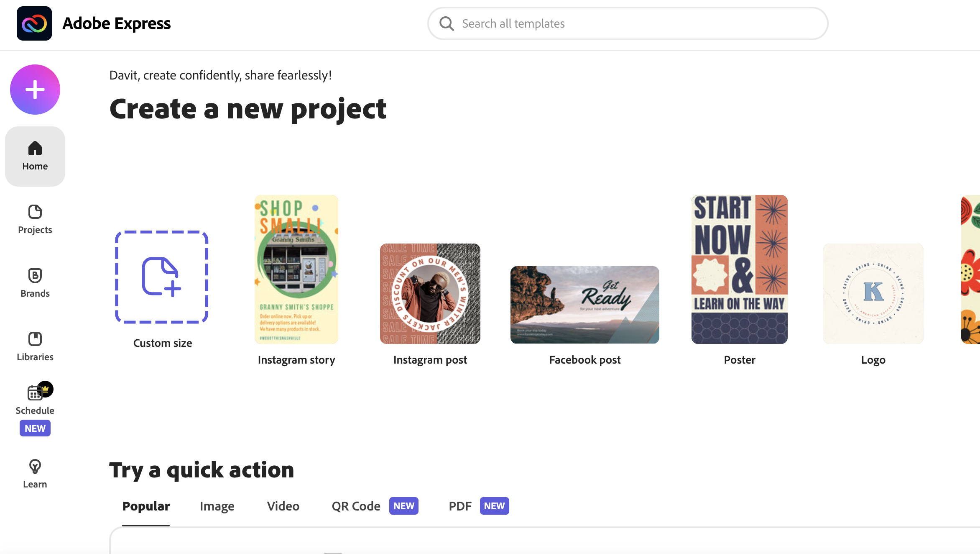Open the Adobe Express logo icon

click(x=34, y=23)
